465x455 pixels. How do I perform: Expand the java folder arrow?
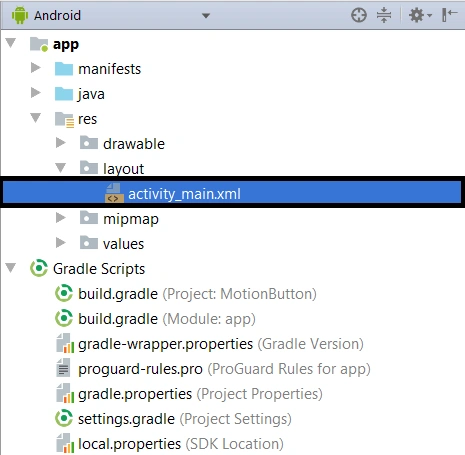point(36,93)
